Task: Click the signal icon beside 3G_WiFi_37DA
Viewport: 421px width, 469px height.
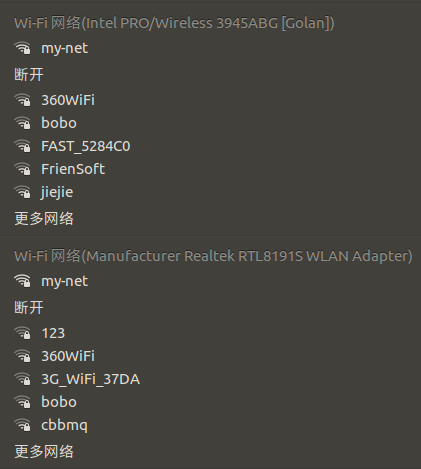Action: point(22,379)
